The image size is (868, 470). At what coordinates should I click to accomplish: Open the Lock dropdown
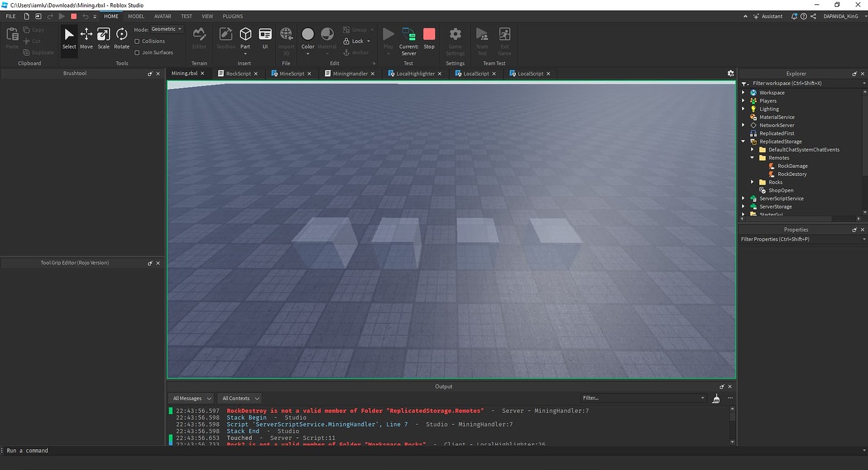(x=357, y=41)
